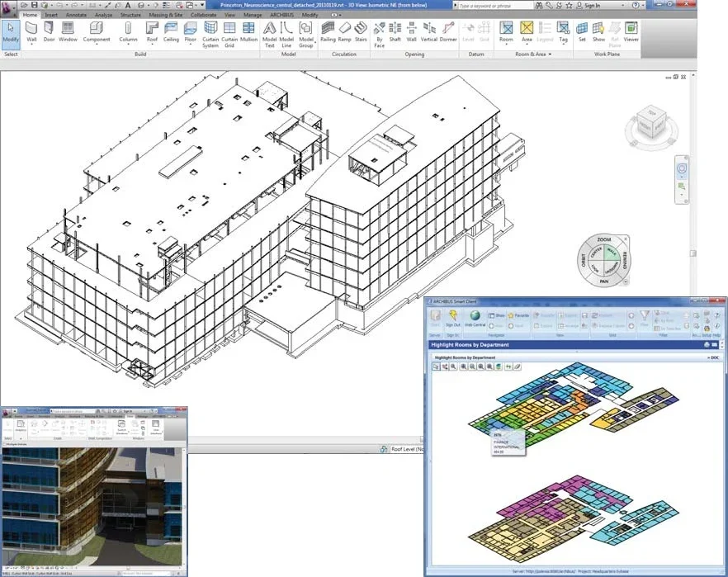Open the Manage ribbon tab
This screenshot has height=577, width=728.
(x=253, y=15)
